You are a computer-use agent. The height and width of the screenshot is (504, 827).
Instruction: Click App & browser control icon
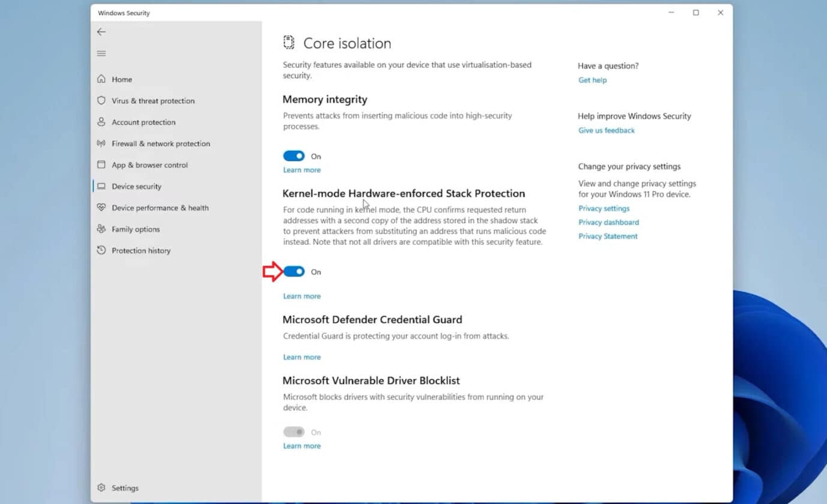101,165
